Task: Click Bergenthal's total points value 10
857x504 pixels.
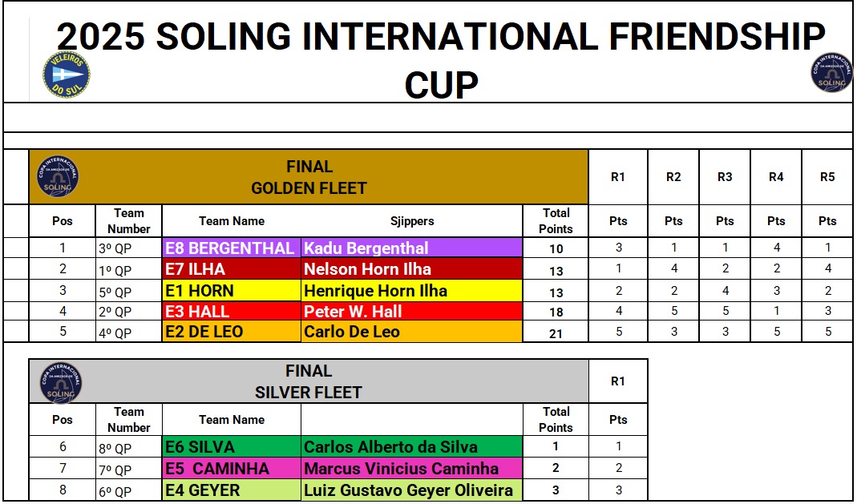Action: click(x=556, y=249)
